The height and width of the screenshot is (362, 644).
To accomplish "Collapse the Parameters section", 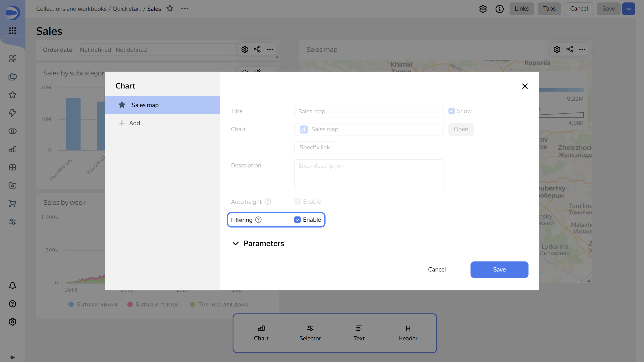I will tap(235, 243).
